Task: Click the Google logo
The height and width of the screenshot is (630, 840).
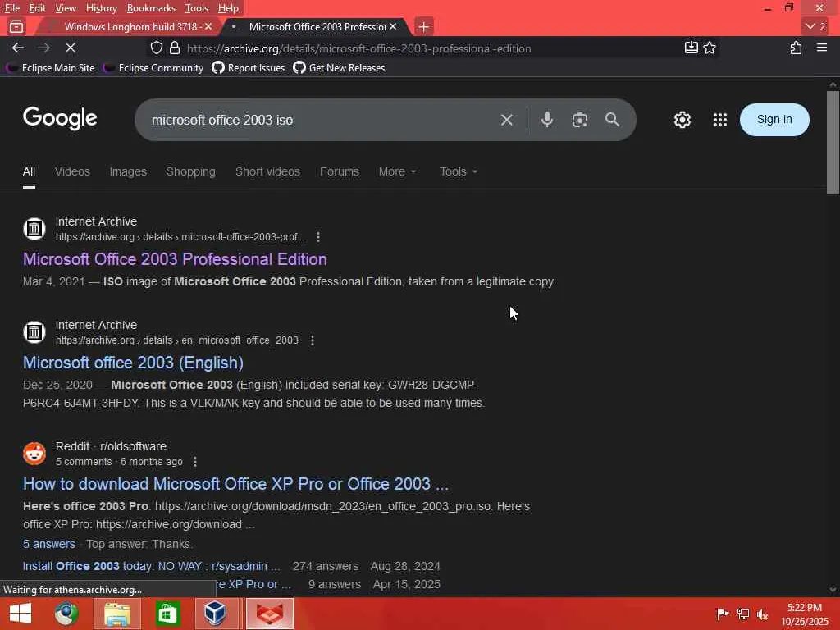Action: tap(60, 118)
